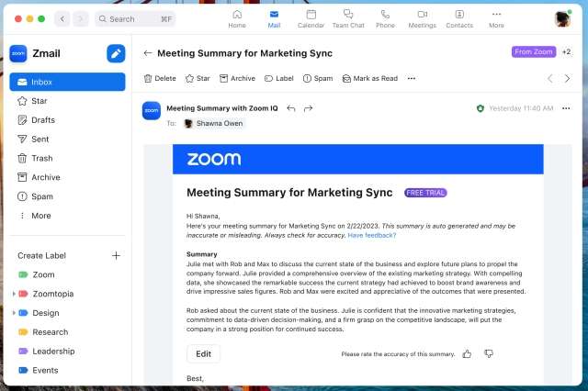This screenshot has width=588, height=391.
Task: Rate summary with thumbs up
Action: pyautogui.click(x=467, y=353)
